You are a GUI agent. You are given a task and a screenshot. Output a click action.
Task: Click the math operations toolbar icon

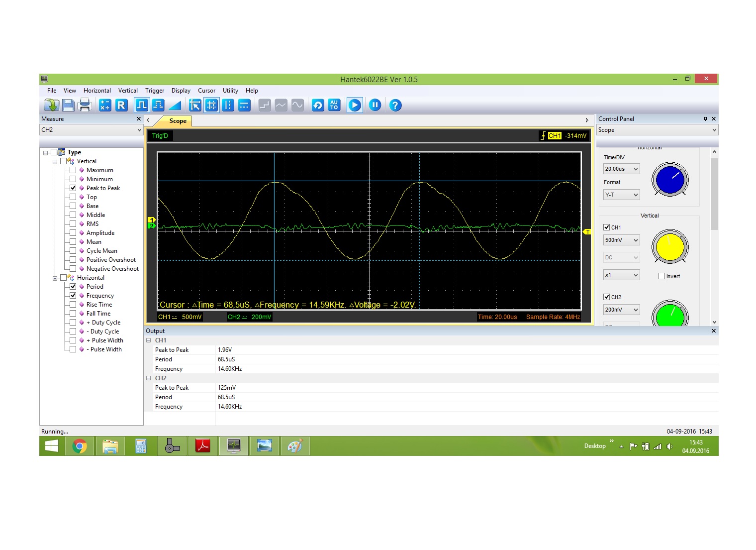pos(105,105)
